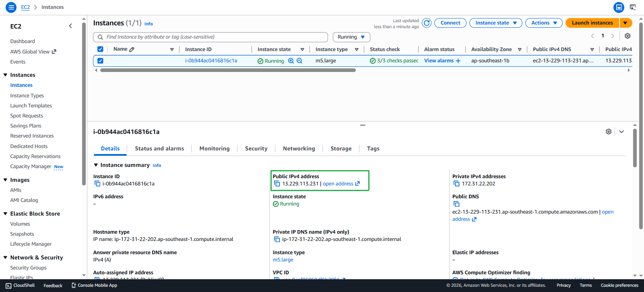The width and height of the screenshot is (644, 292).
Task: Switch to the Tags tab
Action: tap(373, 148)
